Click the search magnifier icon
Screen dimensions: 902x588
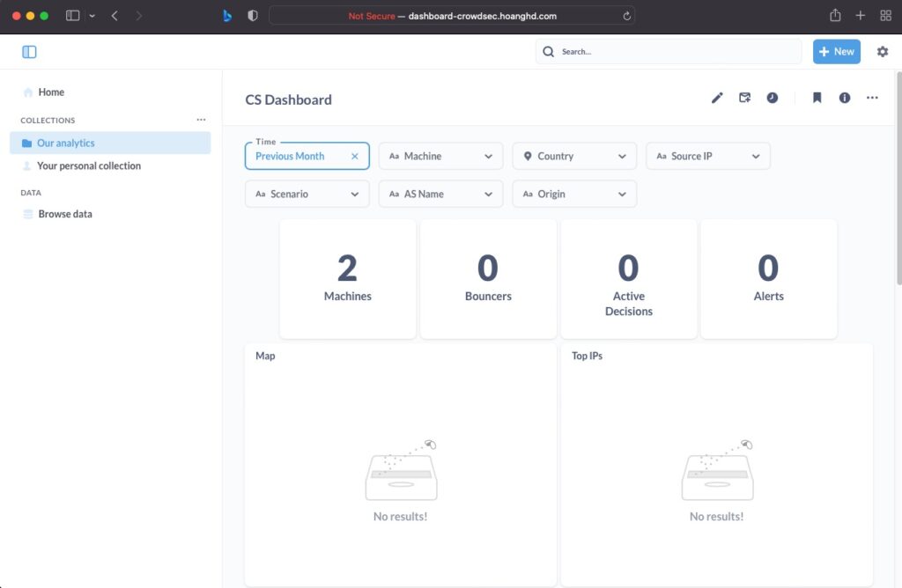pyautogui.click(x=548, y=52)
